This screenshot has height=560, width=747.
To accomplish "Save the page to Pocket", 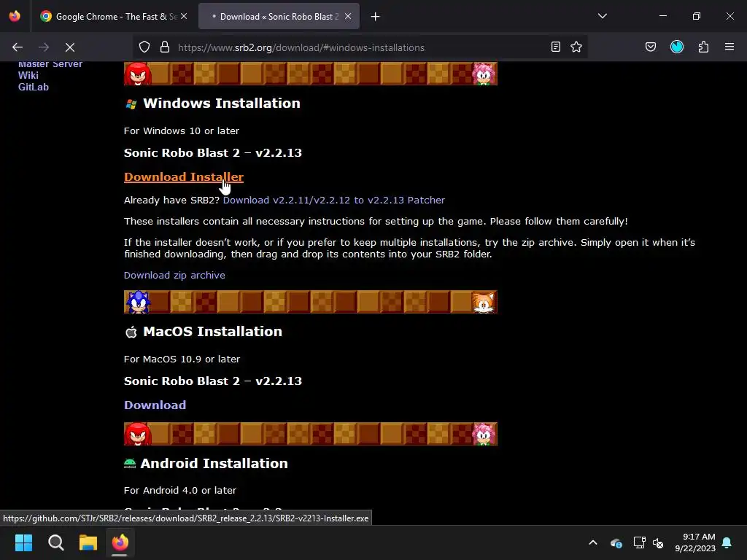I will pyautogui.click(x=651, y=47).
